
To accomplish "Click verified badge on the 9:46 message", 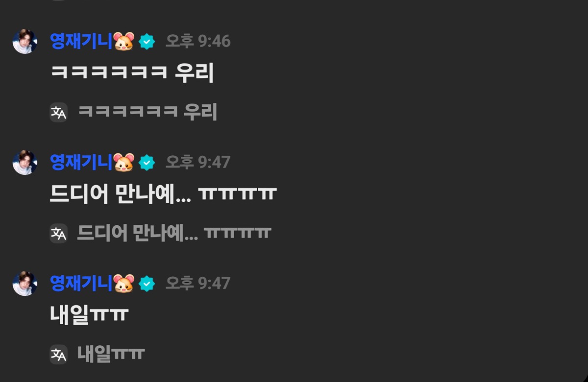I will pos(147,42).
